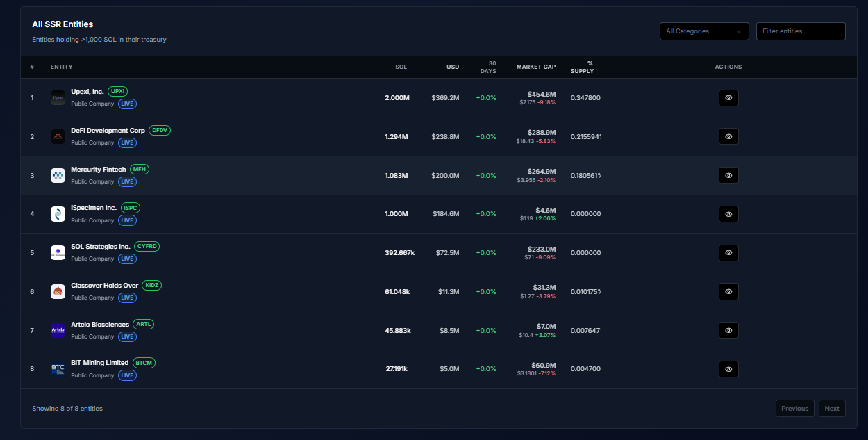View BIT Mining Limited via eye button
This screenshot has width=868, height=440.
pyautogui.click(x=728, y=369)
